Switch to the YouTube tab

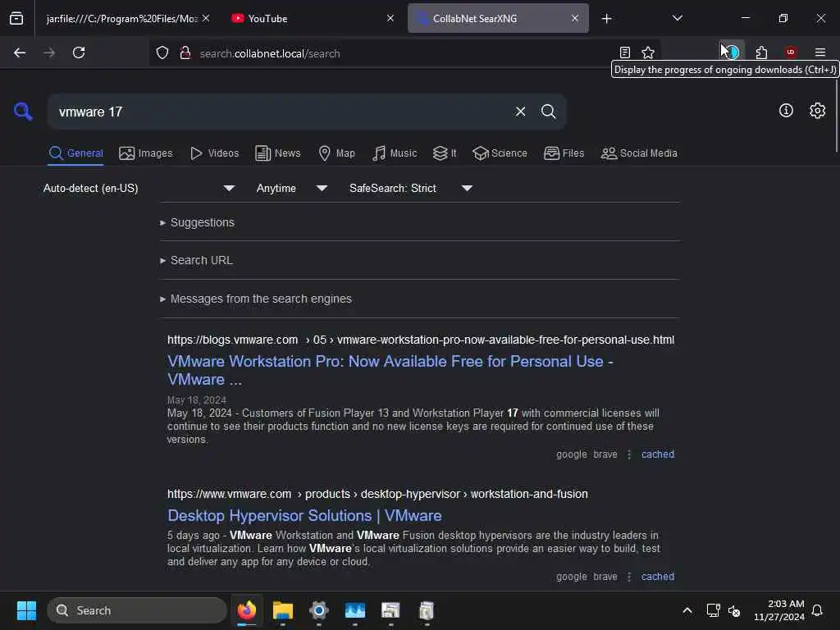[x=312, y=19]
